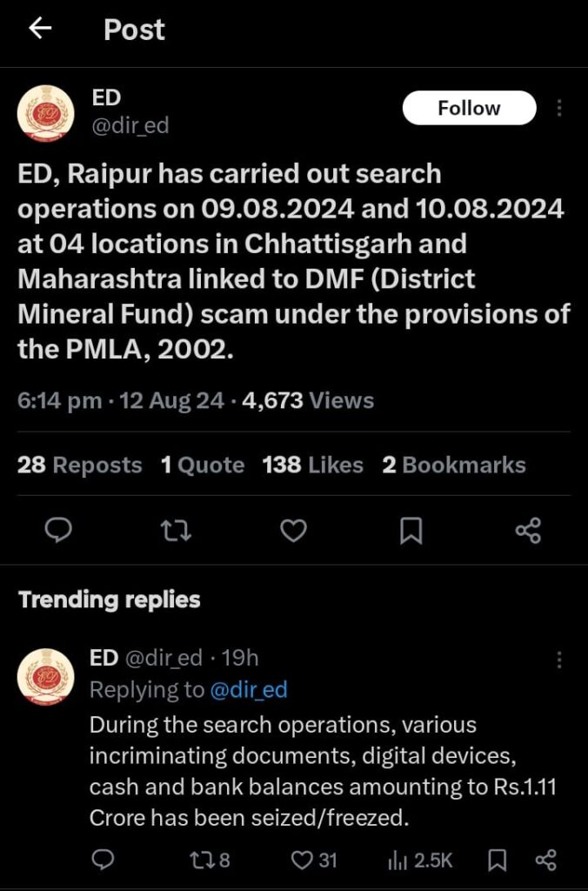Repost the reply with 8 reposts
588x891 pixels.
[x=210, y=860]
